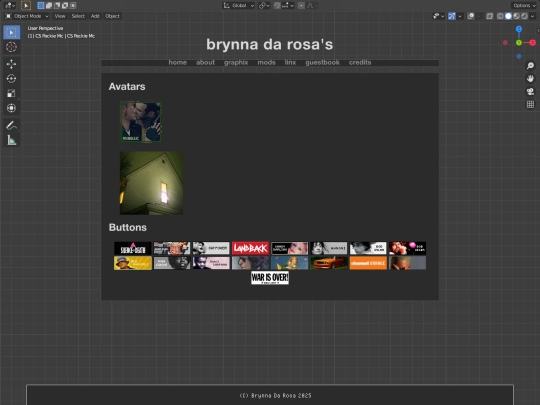Go to the home page link
The width and height of the screenshot is (540, 405).
click(x=178, y=62)
